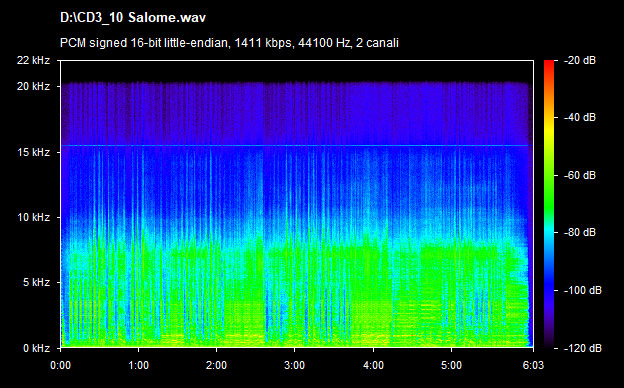This screenshot has width=624, height=388.
Task: Click the 5 kHz frequency label
Action: 36,283
